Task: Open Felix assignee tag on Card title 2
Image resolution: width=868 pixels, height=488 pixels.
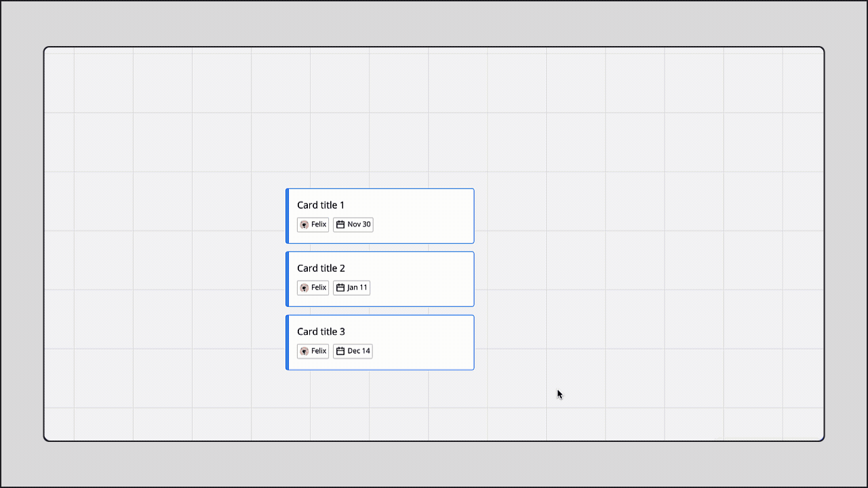Action: [313, 287]
